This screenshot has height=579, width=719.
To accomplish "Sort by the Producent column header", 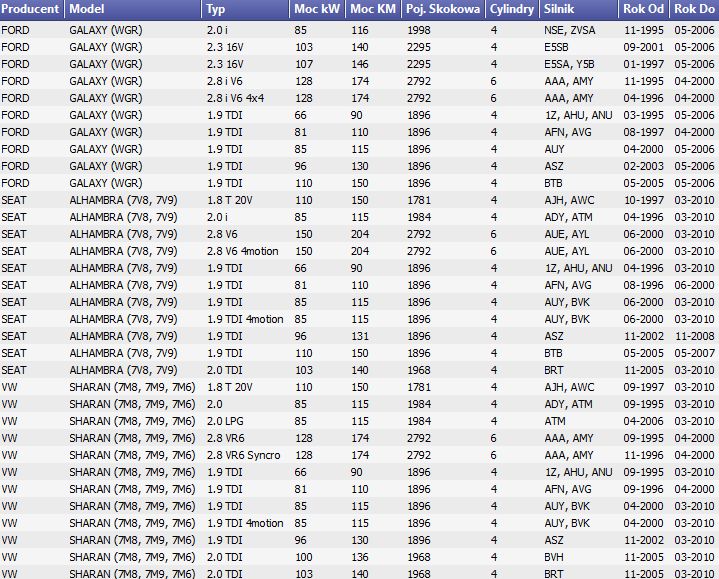I will tap(32, 9).
